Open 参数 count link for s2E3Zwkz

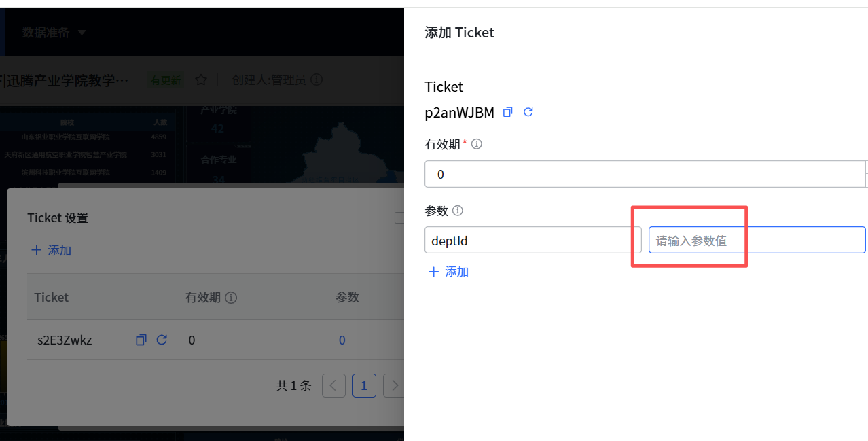point(342,340)
